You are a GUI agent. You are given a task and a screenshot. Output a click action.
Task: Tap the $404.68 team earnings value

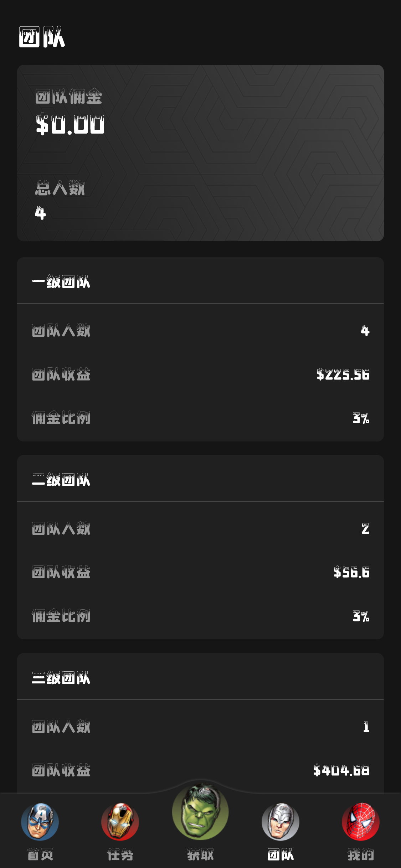[x=341, y=770]
